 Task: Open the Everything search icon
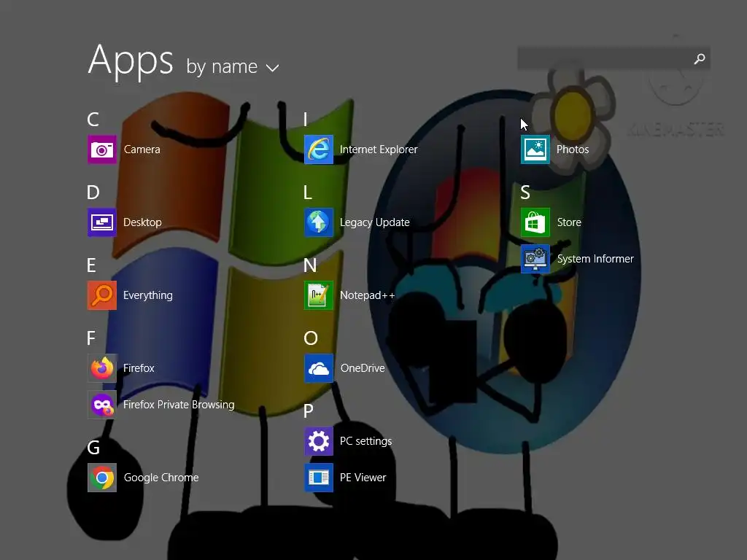coord(102,295)
